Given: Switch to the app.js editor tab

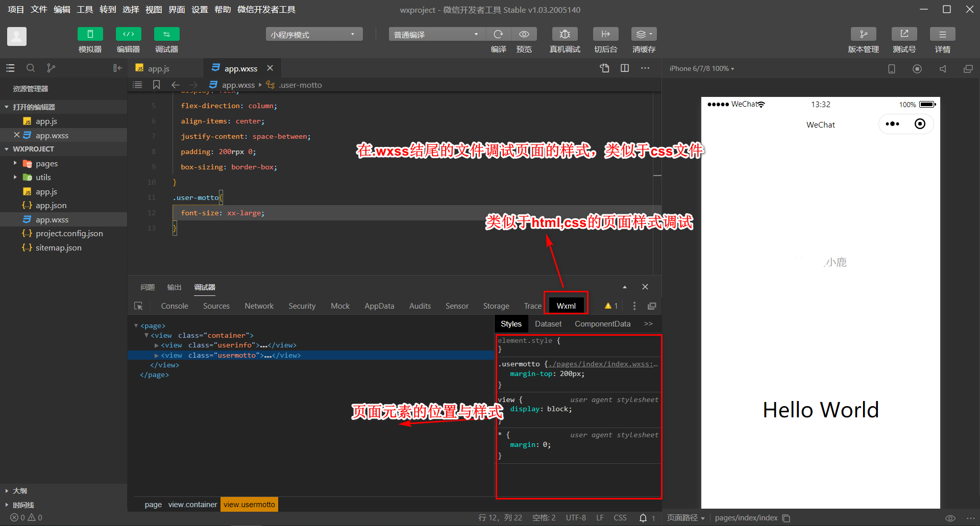Looking at the screenshot, I should [158, 68].
